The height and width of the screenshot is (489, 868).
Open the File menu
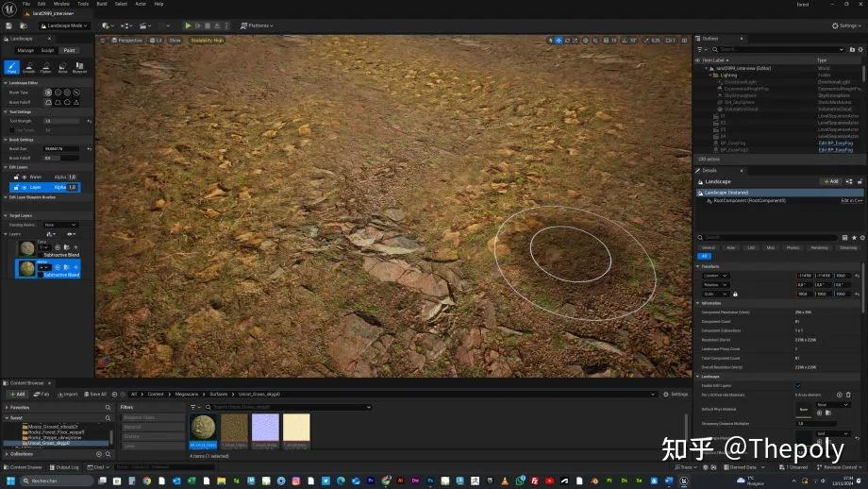pos(26,4)
